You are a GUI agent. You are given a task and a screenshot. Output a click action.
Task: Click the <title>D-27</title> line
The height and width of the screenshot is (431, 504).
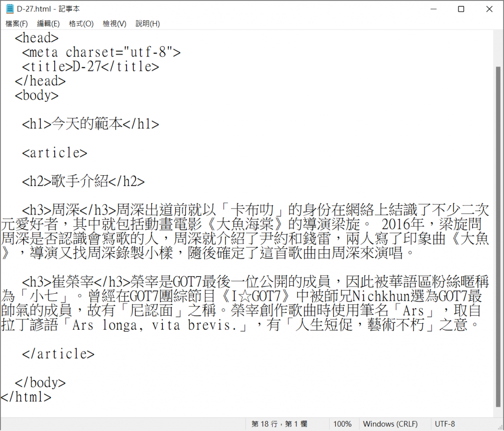91,66
